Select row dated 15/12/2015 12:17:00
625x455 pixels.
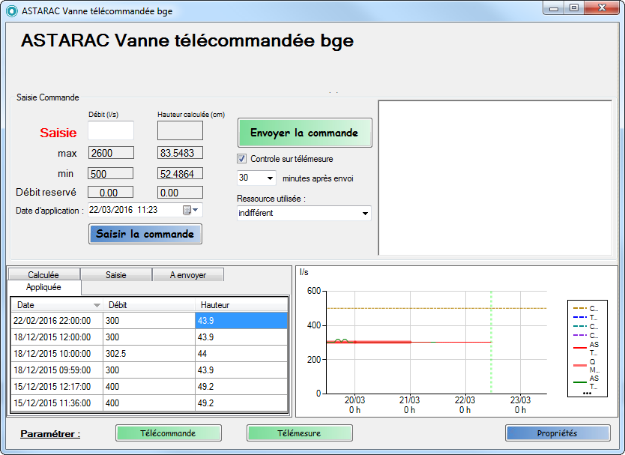pos(149,386)
